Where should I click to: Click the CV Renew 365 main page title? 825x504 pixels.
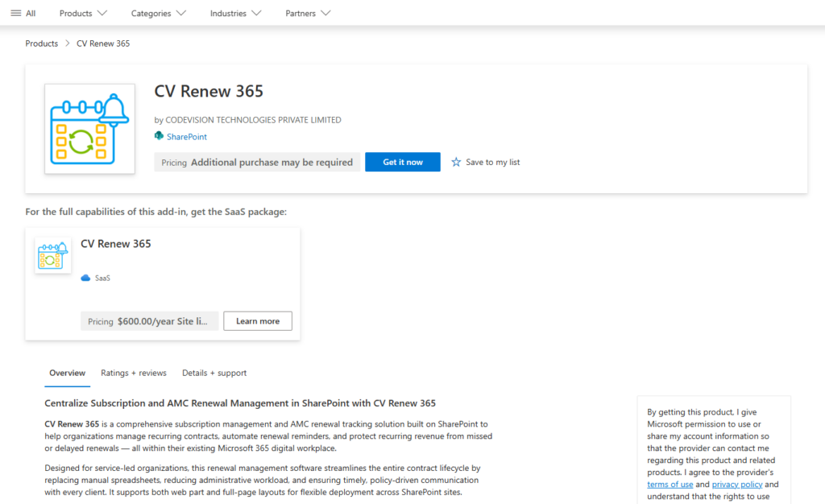(209, 91)
